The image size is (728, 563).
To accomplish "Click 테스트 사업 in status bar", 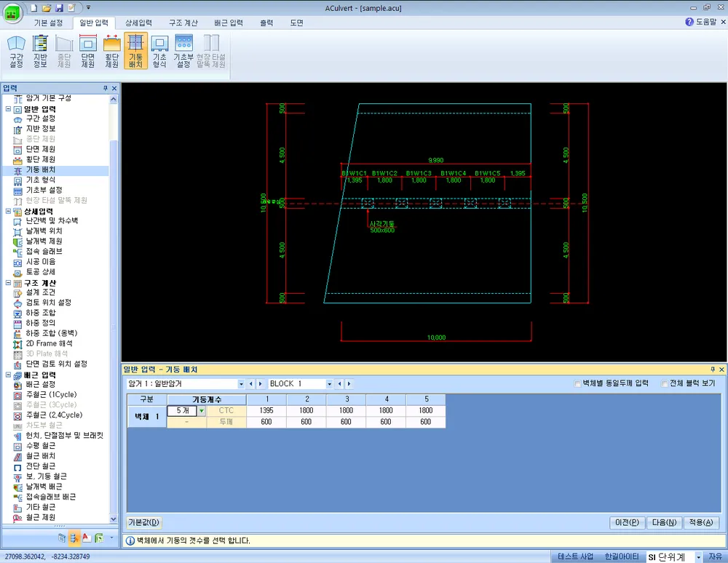I will 575,556.
